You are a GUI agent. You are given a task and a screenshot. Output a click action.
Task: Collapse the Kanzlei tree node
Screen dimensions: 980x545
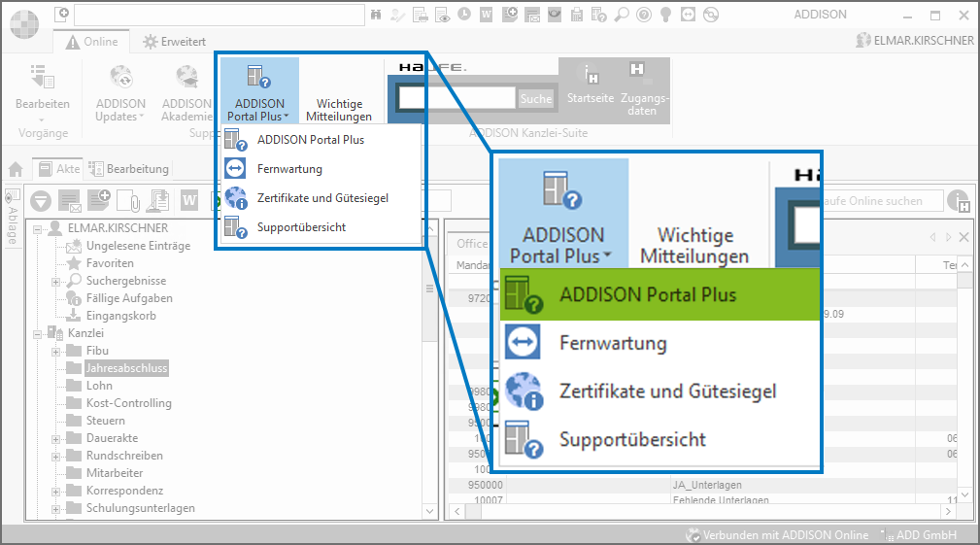(38, 333)
